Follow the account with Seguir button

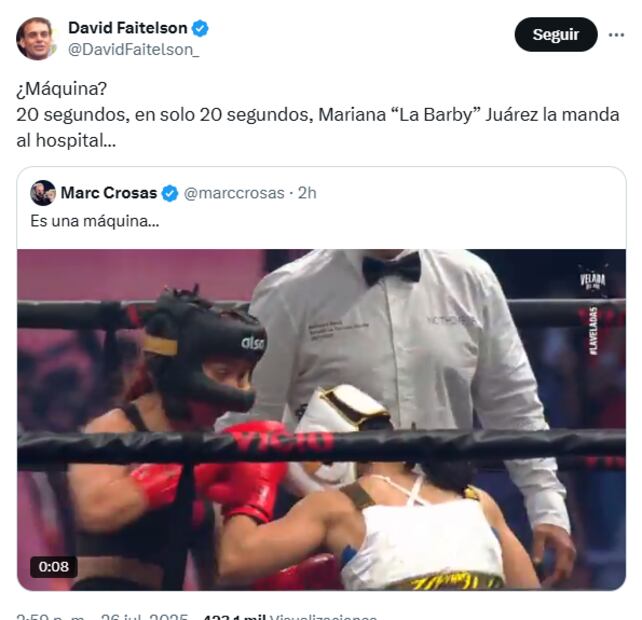point(556,34)
